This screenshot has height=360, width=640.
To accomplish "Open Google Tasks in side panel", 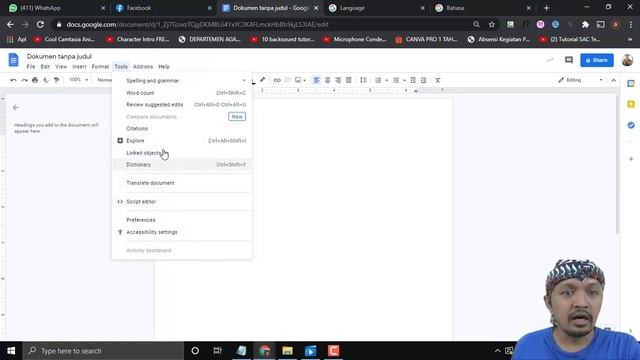I will (631, 125).
